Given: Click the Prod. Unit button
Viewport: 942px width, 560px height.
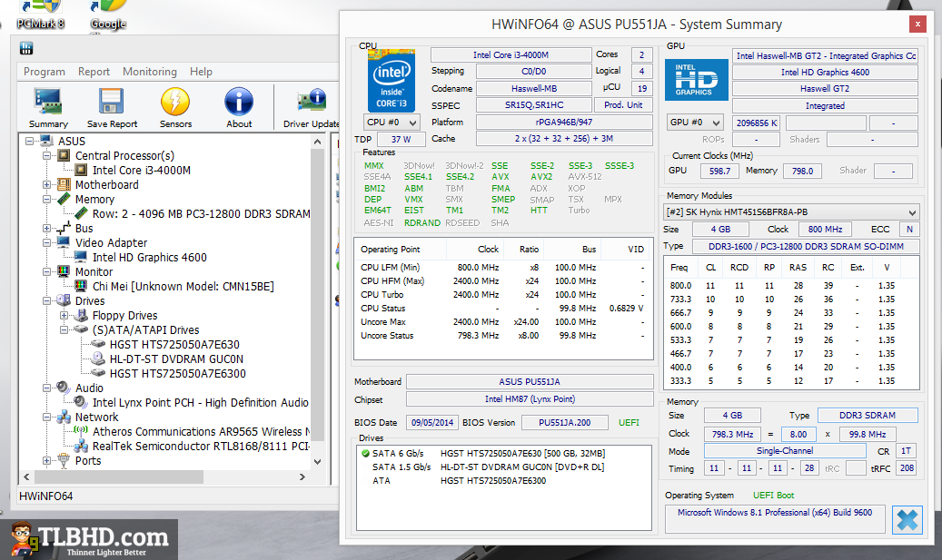Looking at the screenshot, I should pos(623,105).
